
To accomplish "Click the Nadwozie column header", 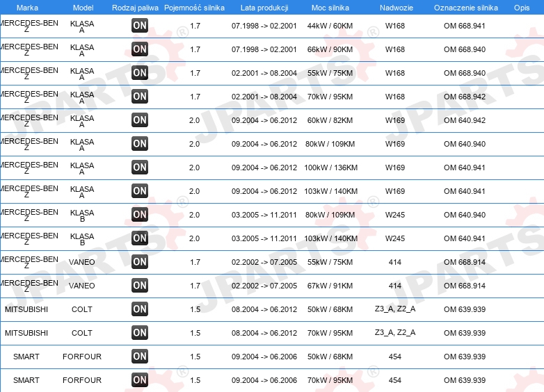I will click(397, 8).
